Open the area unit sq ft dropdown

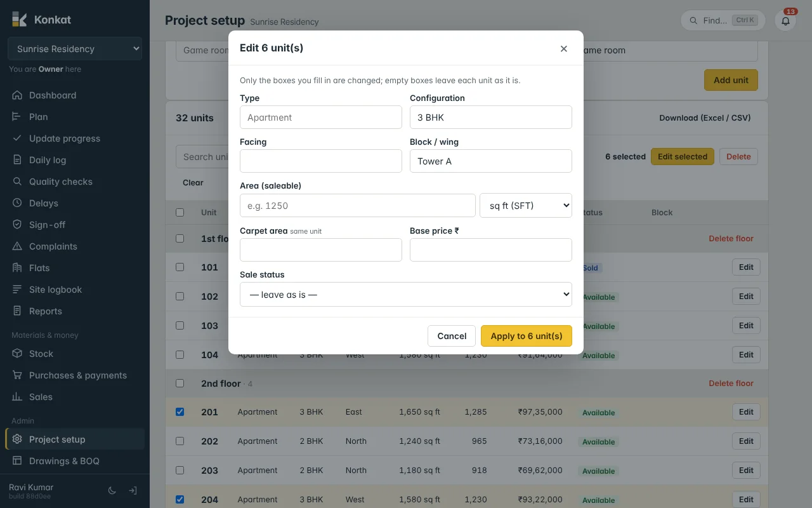pos(526,206)
